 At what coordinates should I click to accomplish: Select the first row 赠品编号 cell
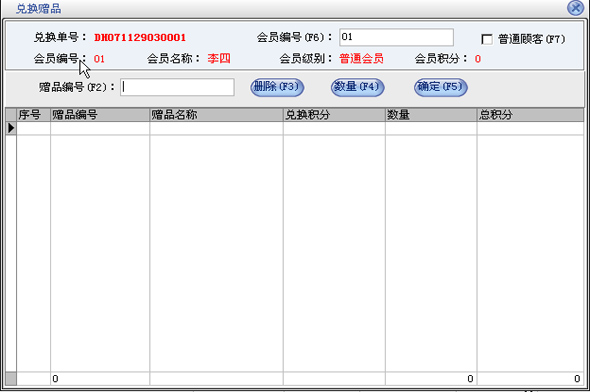pyautogui.click(x=100, y=128)
